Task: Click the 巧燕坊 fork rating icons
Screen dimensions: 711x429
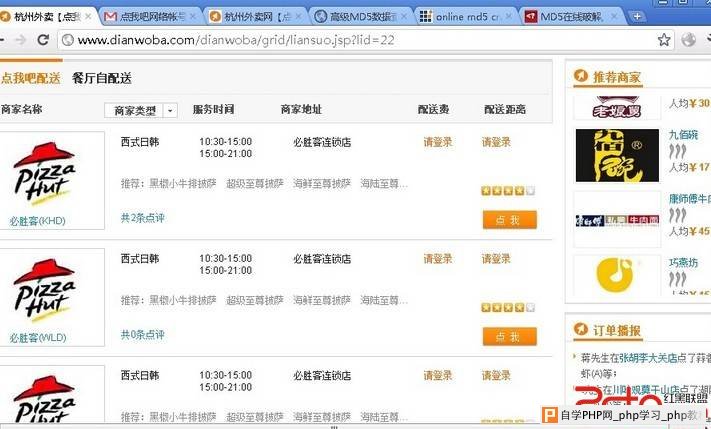Action: (677, 278)
